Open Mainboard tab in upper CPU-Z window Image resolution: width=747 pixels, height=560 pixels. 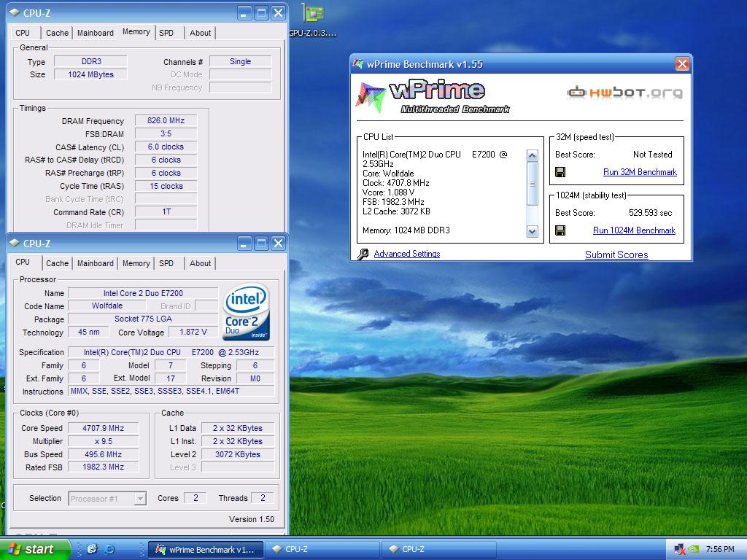(x=96, y=33)
